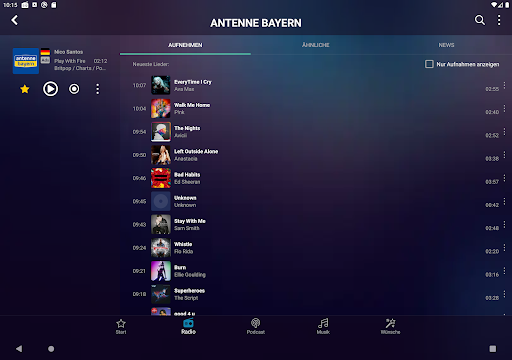Open the top-right overflow menu
The width and height of the screenshot is (512, 360).
[x=499, y=20]
